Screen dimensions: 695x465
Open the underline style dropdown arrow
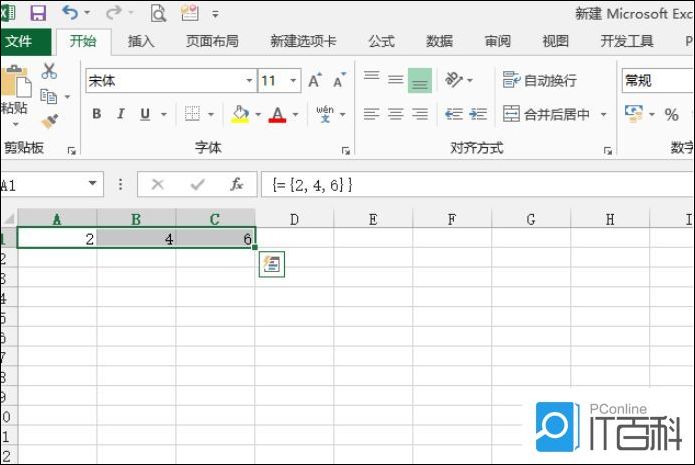[164, 114]
